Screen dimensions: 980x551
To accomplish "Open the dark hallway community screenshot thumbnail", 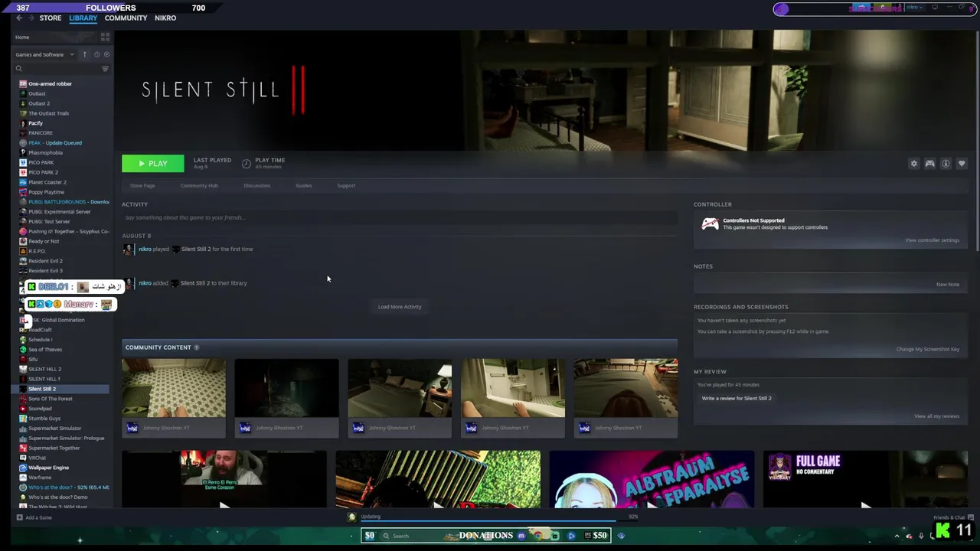I will pos(286,388).
